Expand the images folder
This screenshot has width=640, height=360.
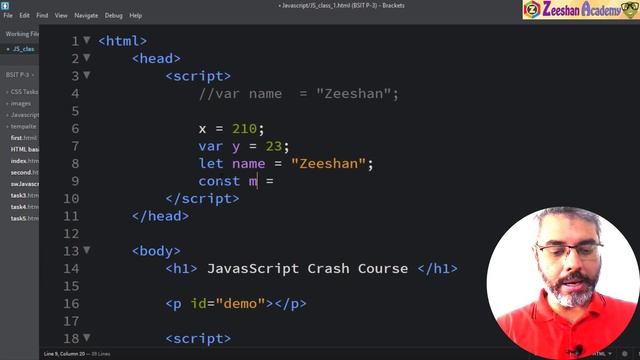coord(19,104)
